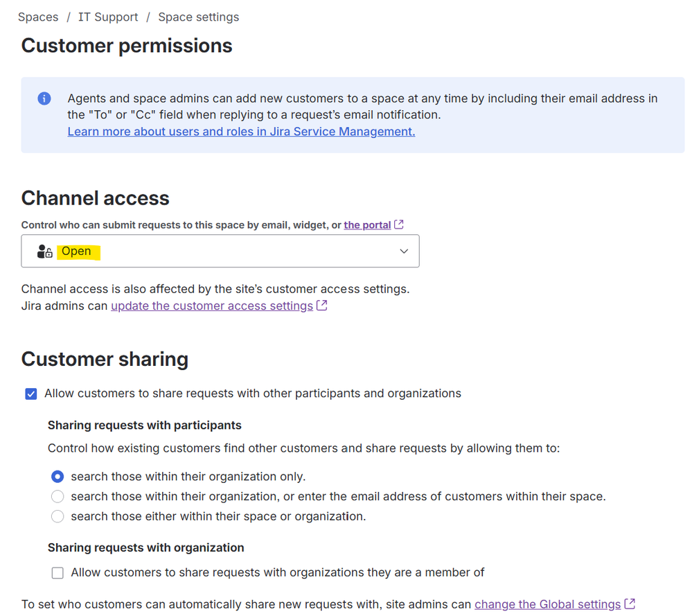The image size is (692, 616).
Task: Uncheck "Allow customers to share requests with other participants"
Action: click(x=30, y=393)
